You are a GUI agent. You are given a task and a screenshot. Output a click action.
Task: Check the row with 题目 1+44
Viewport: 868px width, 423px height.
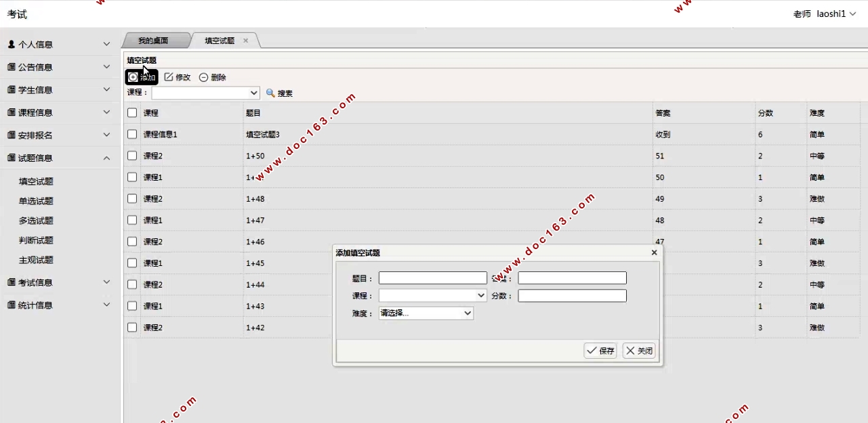(x=132, y=284)
